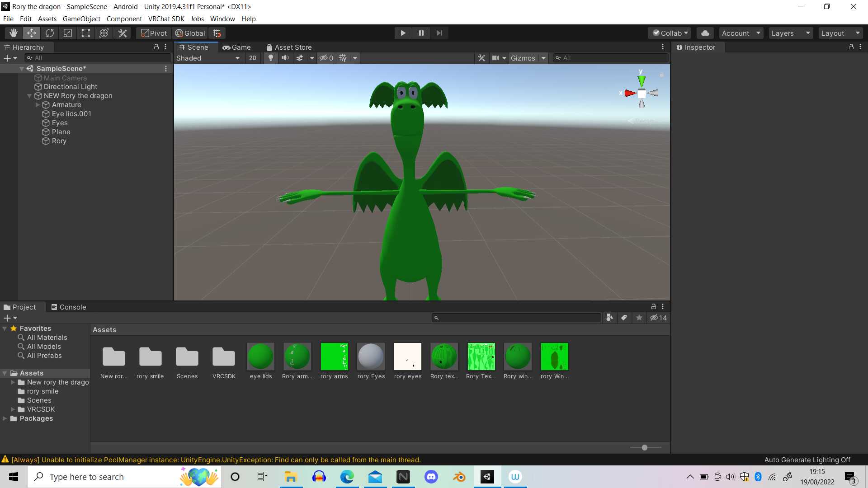Select the Rect transform tool
The height and width of the screenshot is (488, 868).
coord(86,33)
